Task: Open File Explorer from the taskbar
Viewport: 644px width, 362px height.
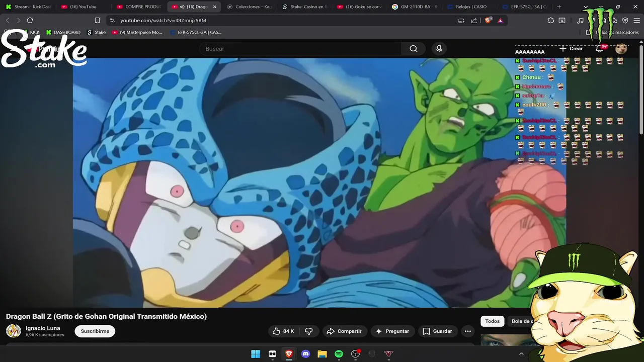Action: 322,354
